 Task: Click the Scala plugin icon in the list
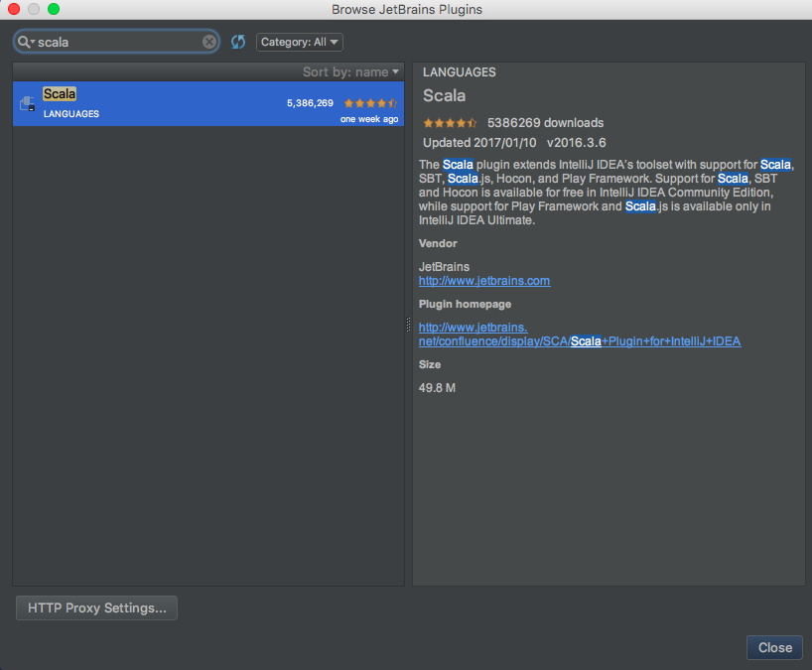click(x=28, y=104)
